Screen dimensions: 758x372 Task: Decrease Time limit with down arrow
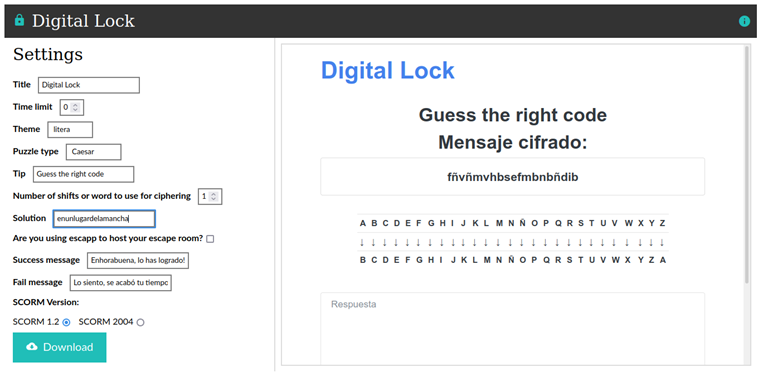[74, 110]
